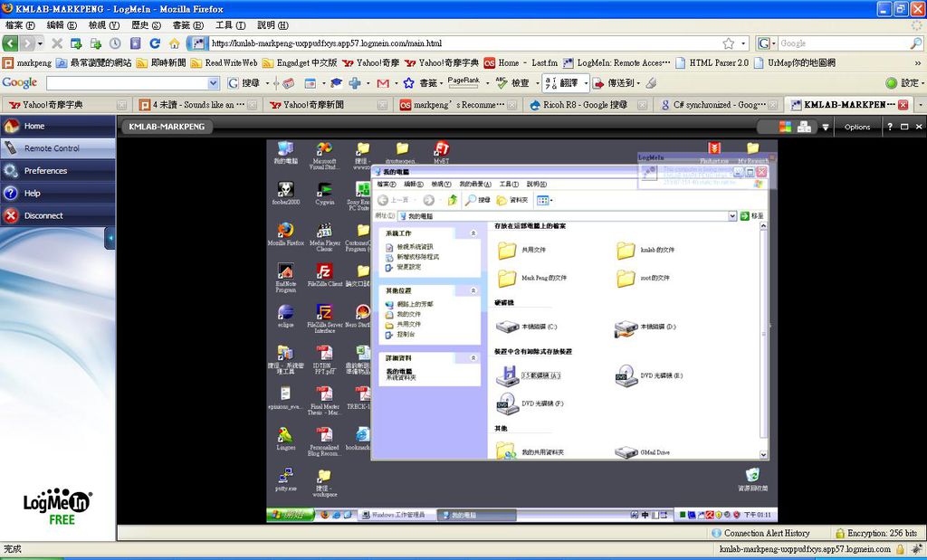Click the Firefox Home toolbar icon
This screenshot has height=560, width=927.
[175, 43]
